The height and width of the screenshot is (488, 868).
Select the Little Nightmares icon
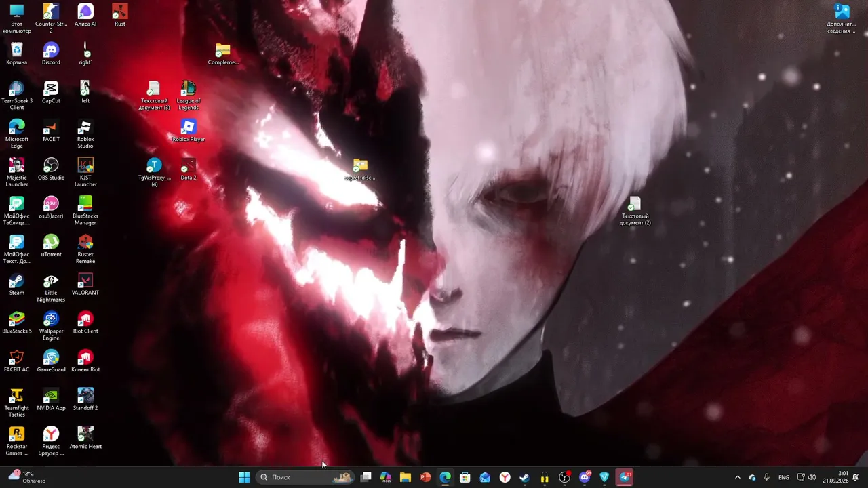click(x=51, y=288)
